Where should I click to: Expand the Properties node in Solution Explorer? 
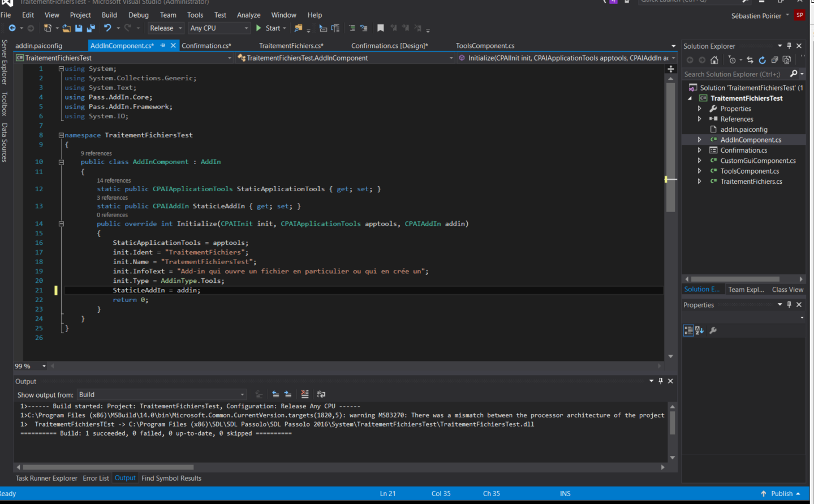[x=700, y=109]
